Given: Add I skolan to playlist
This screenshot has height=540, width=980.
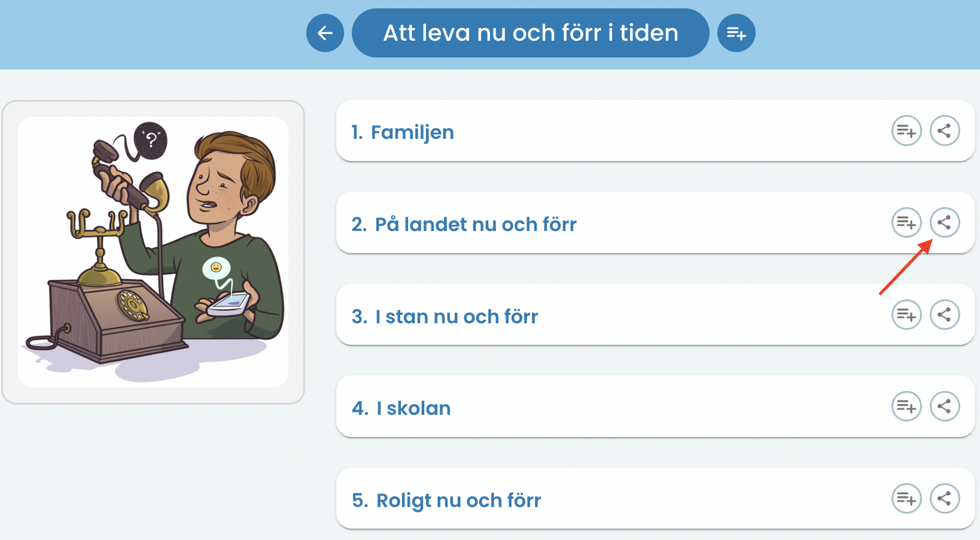Looking at the screenshot, I should pyautogui.click(x=906, y=406).
